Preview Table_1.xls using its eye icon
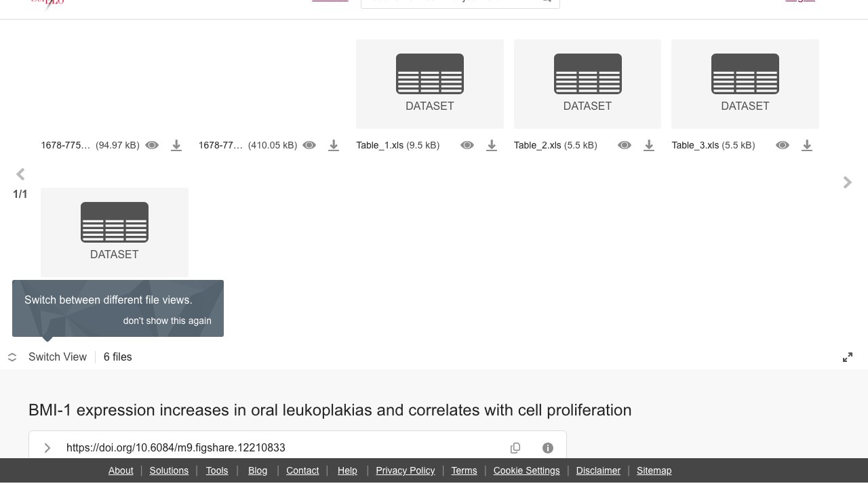Viewport: 868px width, 488px height. tap(467, 145)
